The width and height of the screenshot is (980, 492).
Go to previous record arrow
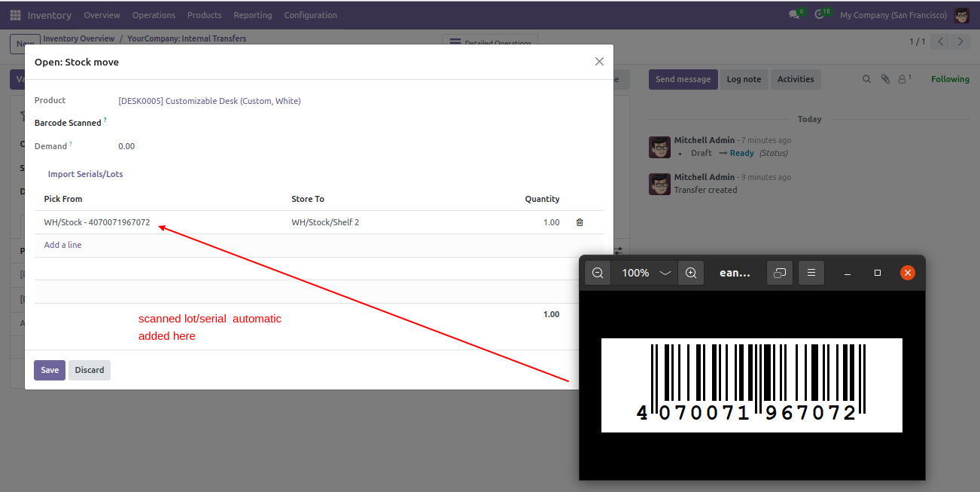[941, 41]
